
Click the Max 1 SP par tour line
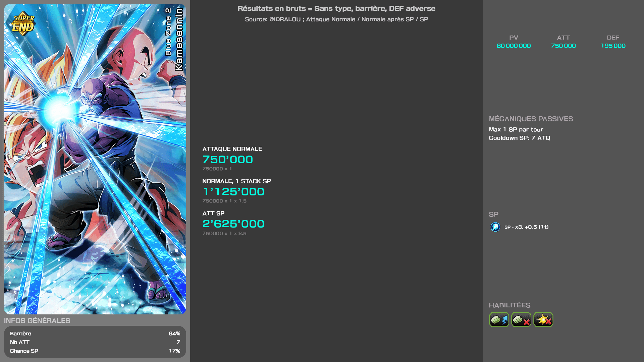(x=516, y=130)
